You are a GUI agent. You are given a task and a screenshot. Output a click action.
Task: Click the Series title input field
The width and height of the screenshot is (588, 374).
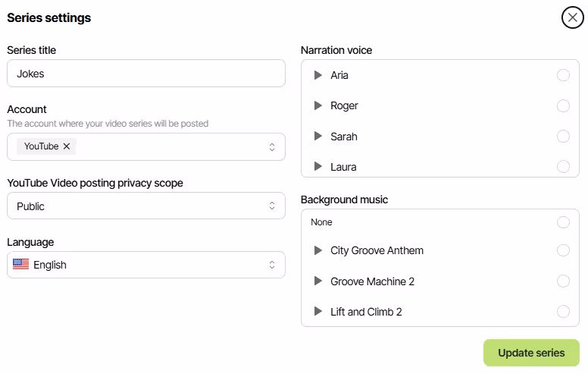coord(146,74)
